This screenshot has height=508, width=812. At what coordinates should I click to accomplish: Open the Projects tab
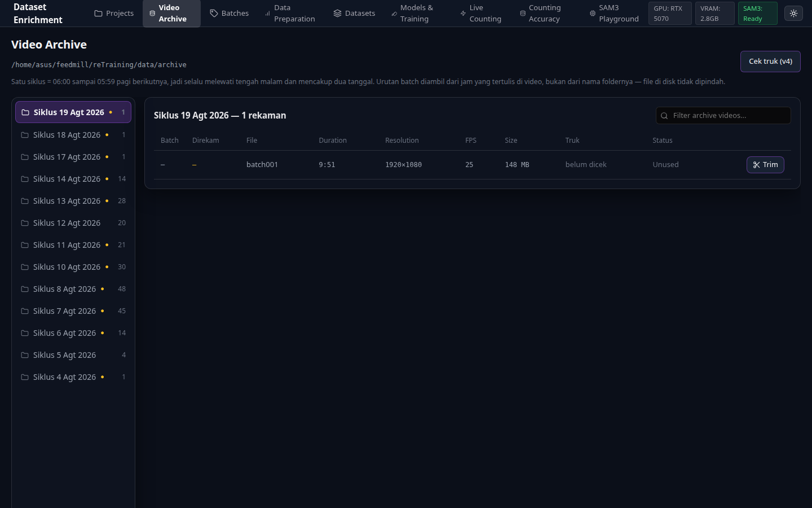[114, 13]
